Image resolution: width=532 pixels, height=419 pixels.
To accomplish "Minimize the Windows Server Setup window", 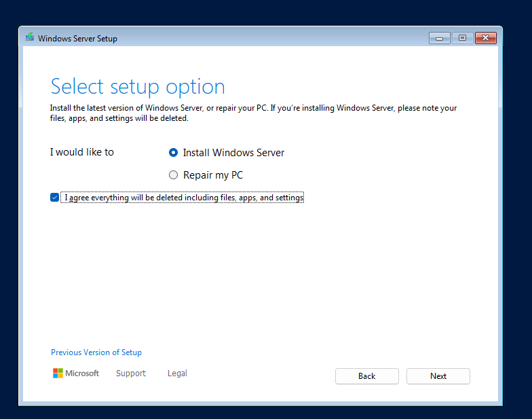I will tap(440, 38).
